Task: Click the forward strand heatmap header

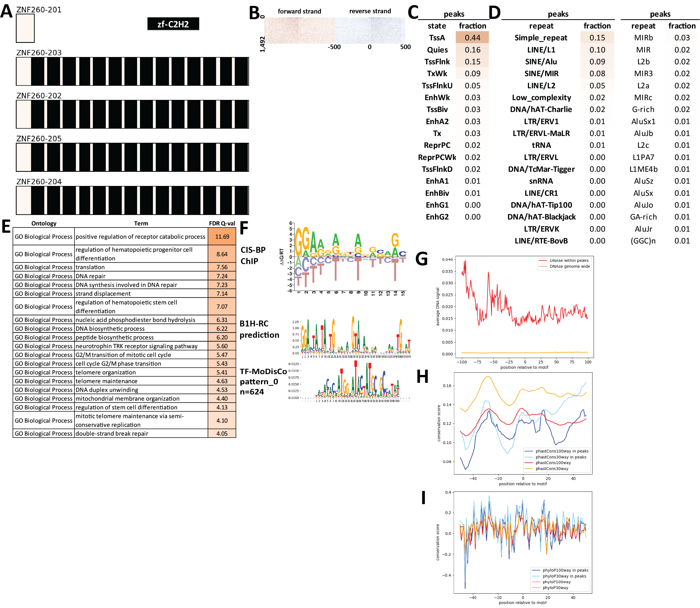Action: point(299,11)
